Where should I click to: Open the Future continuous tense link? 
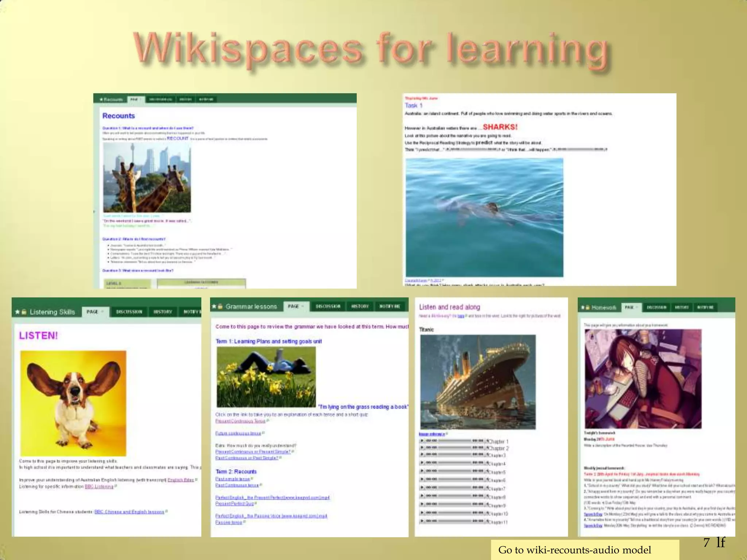tap(238, 433)
